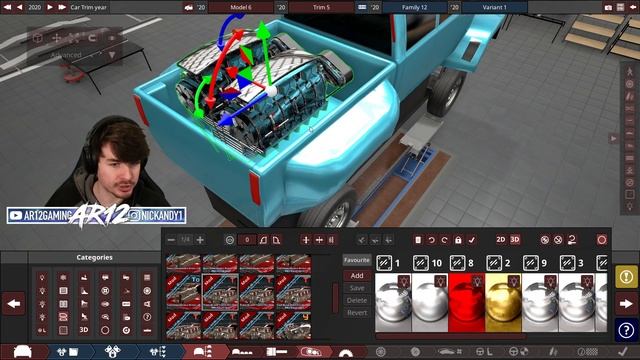Select the circular snap angle icon
Image resolution: width=640 pixels, height=360 pixels.
230,240
